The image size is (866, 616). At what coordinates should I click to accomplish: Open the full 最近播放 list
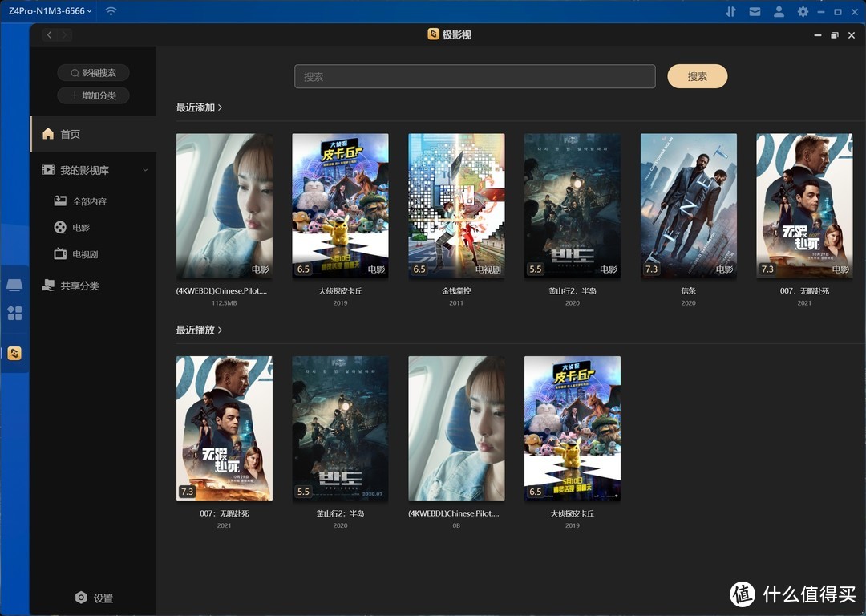198,330
